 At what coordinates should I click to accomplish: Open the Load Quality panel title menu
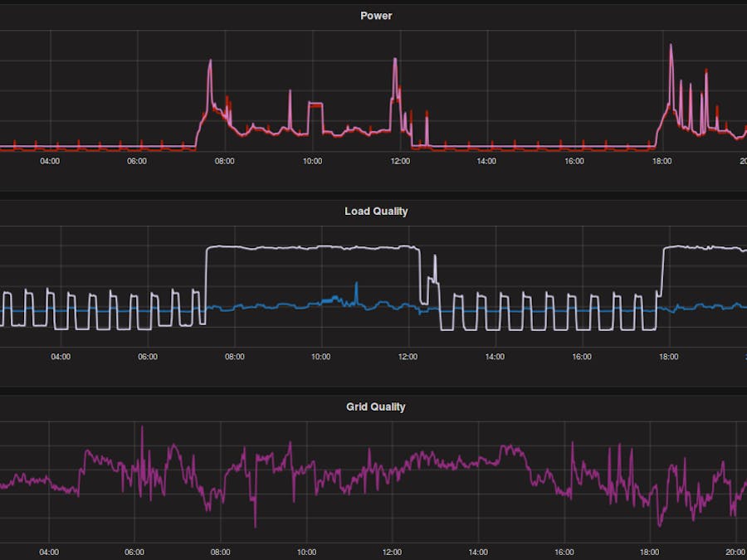(x=375, y=211)
